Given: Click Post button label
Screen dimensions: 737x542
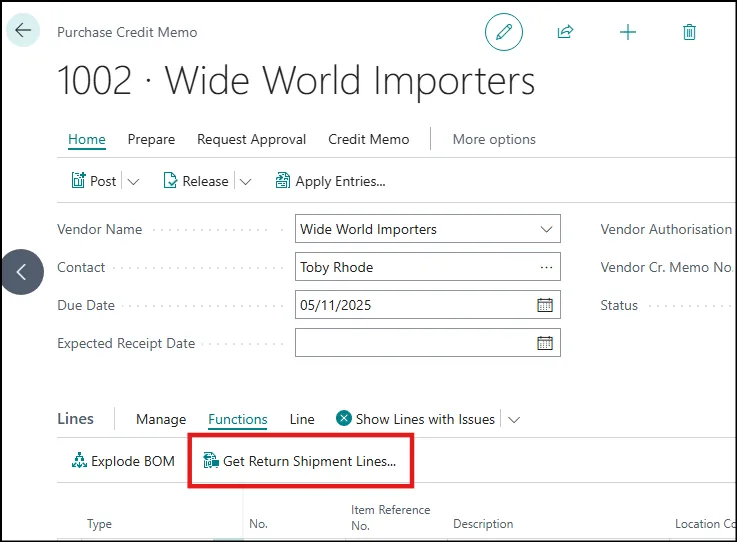Looking at the screenshot, I should point(103,181).
